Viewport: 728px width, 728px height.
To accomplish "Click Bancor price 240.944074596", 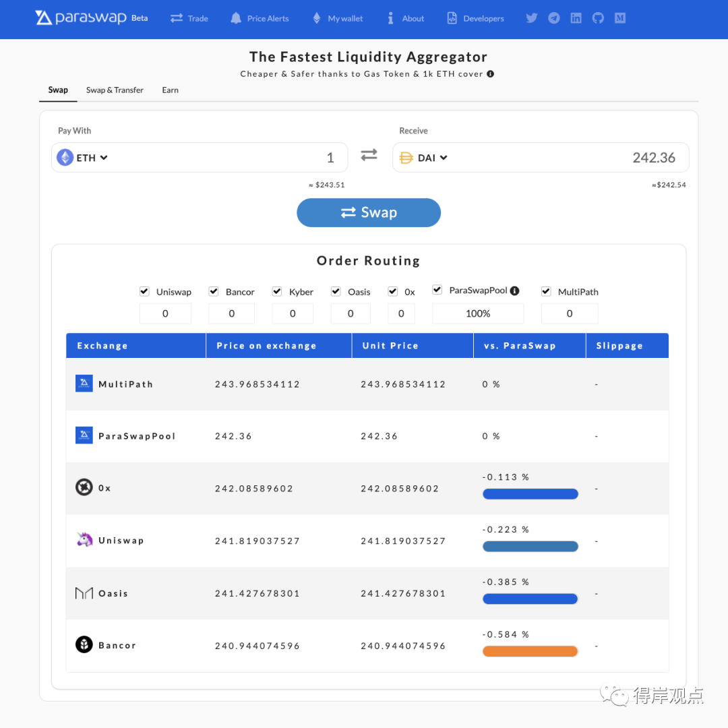I will pos(257,646).
